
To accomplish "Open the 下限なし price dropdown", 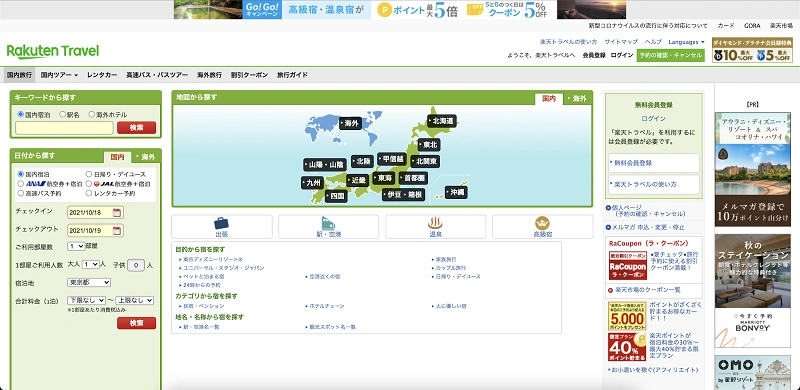I will pyautogui.click(x=87, y=301).
